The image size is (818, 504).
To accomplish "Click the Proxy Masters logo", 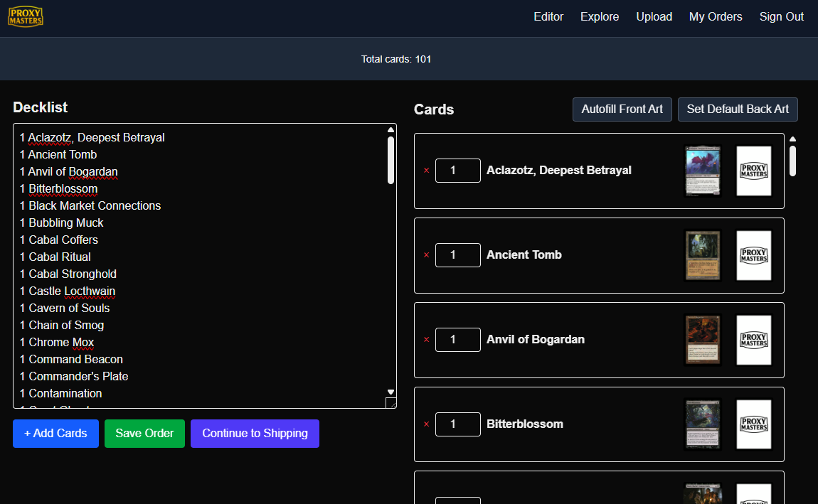I will pyautogui.click(x=25, y=16).
